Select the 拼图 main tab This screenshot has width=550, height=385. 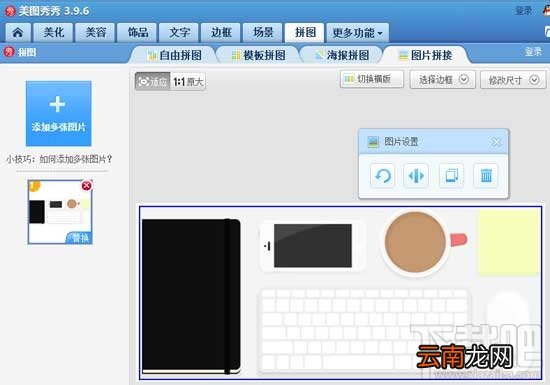pos(304,33)
